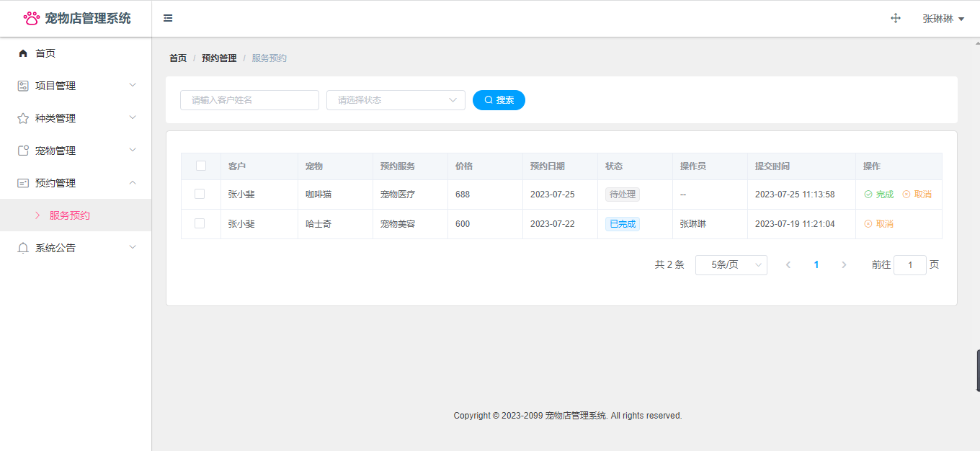Click the star icon for 种类管理

(x=23, y=118)
